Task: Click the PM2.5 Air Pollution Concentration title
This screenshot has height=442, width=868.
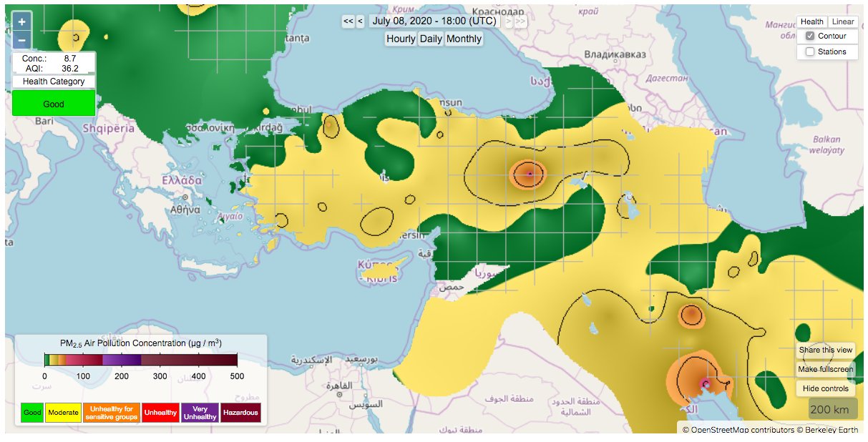Action: pos(140,344)
